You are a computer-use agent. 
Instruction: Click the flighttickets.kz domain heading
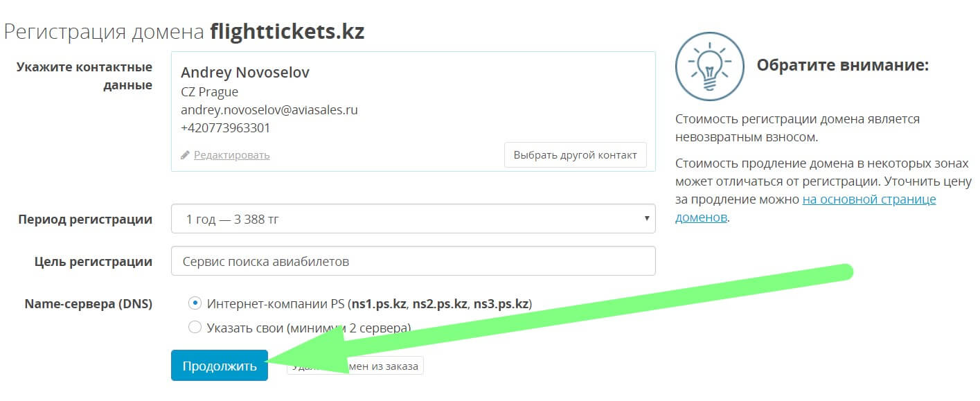click(x=287, y=32)
